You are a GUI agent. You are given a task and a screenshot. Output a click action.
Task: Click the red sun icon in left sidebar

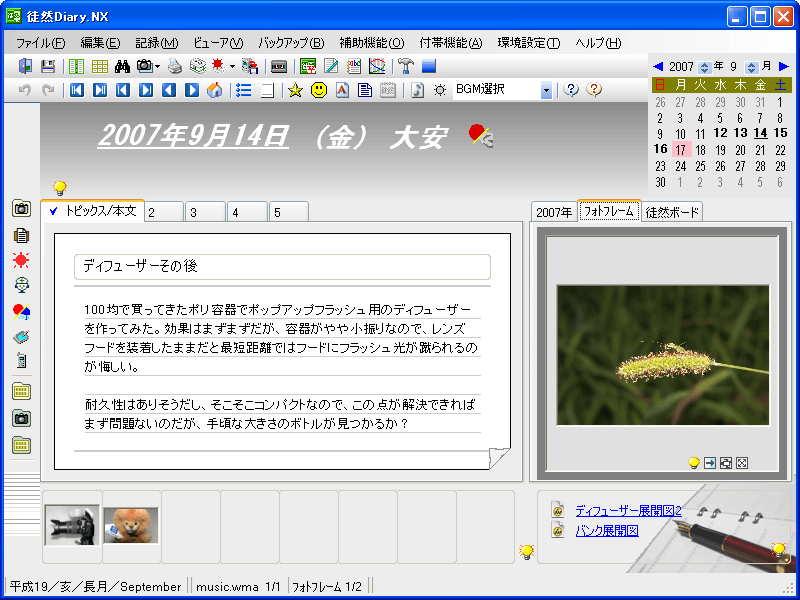coord(21,260)
